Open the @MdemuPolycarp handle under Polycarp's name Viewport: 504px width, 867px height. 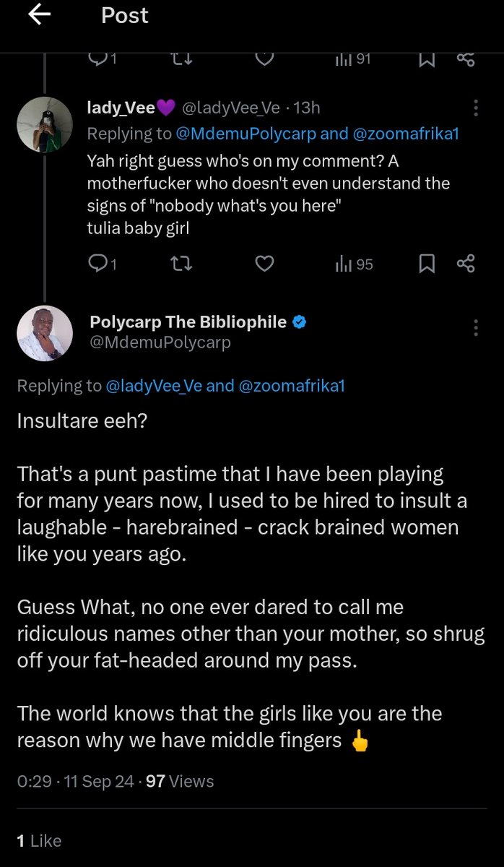160,342
